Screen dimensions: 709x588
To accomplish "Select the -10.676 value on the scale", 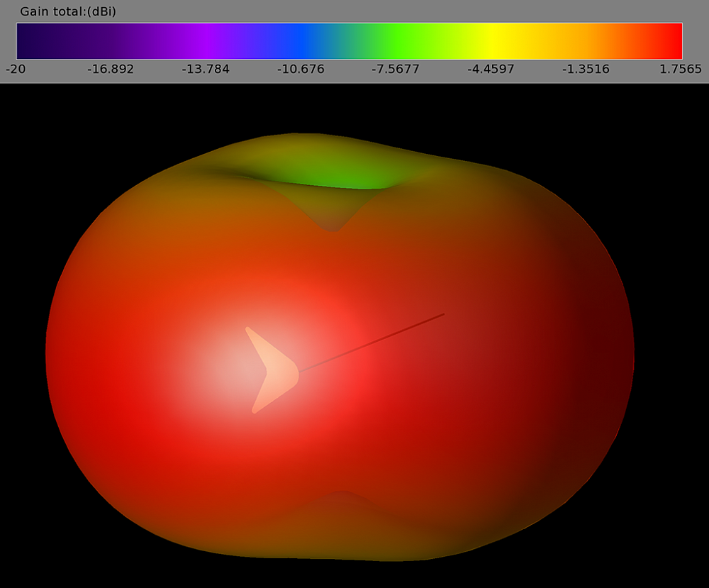I will coord(301,69).
